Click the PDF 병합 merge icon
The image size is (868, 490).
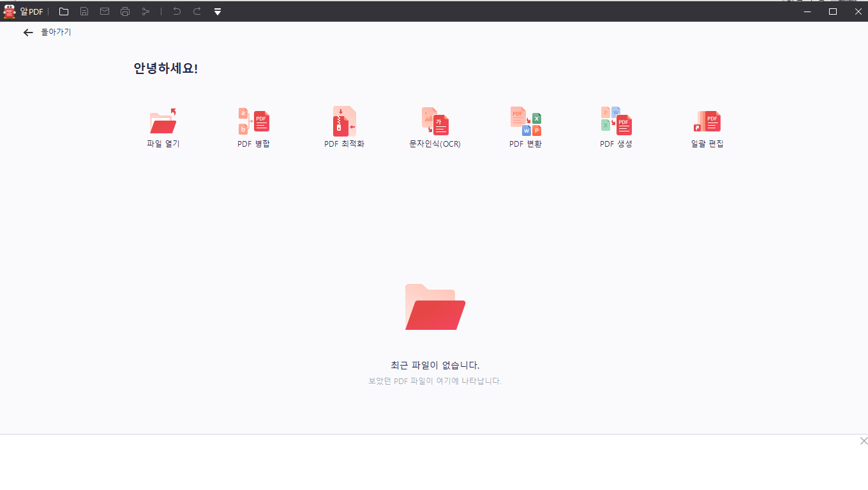coord(254,121)
